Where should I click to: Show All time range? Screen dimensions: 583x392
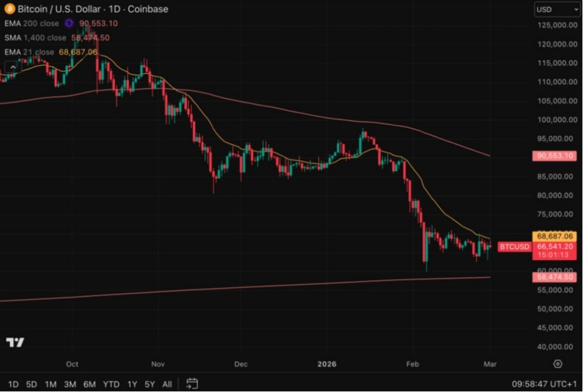(x=167, y=384)
